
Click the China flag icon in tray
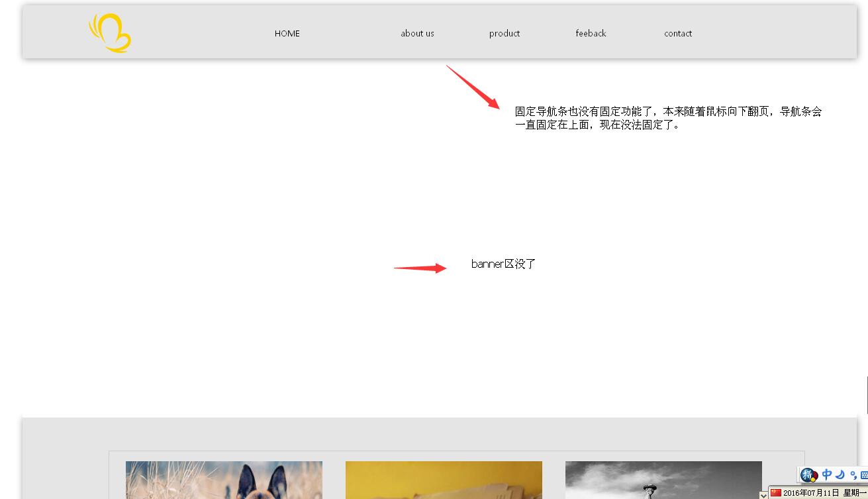(775, 493)
